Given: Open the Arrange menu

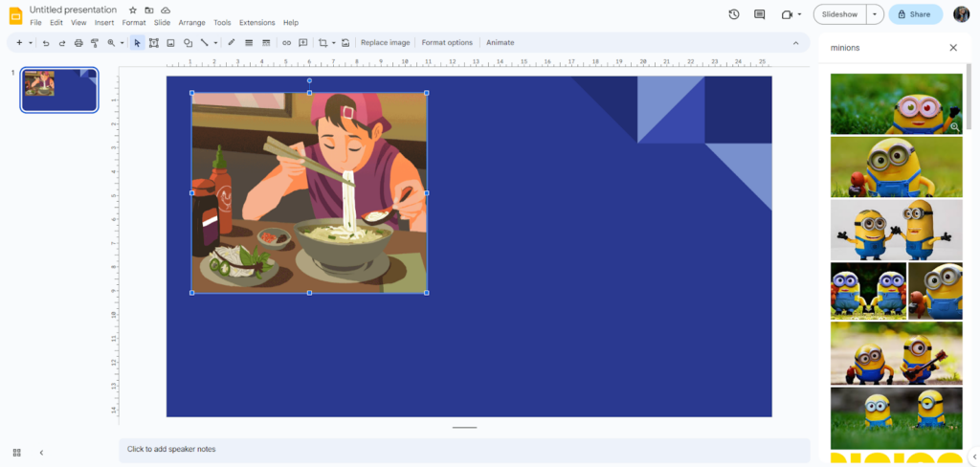Looking at the screenshot, I should click(191, 22).
